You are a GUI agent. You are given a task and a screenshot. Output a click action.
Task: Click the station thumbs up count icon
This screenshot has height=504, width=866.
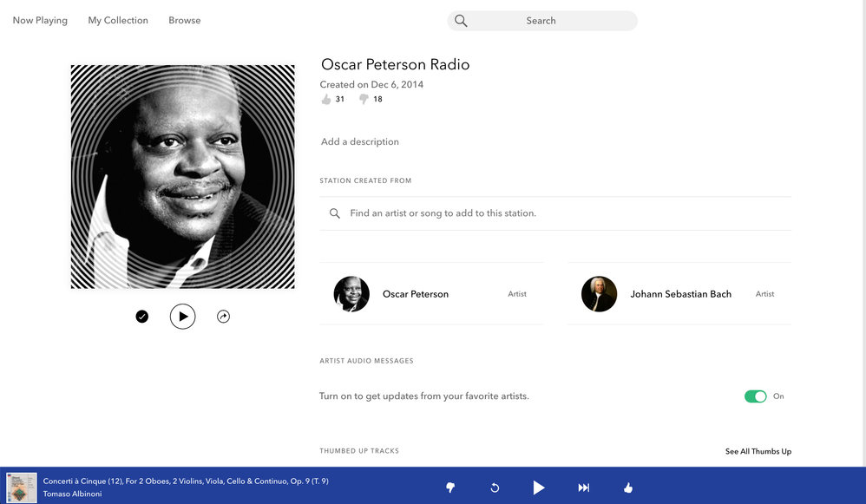[x=326, y=99]
